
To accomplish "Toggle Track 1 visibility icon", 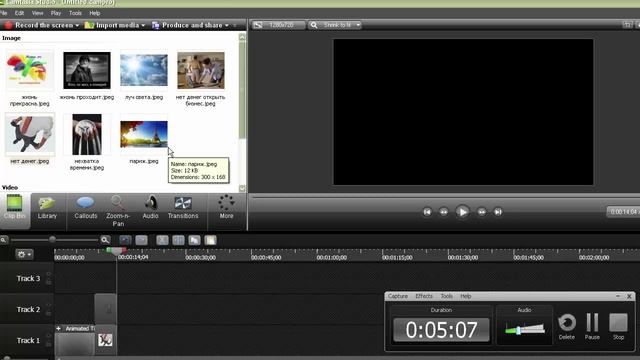I will tap(49, 336).
